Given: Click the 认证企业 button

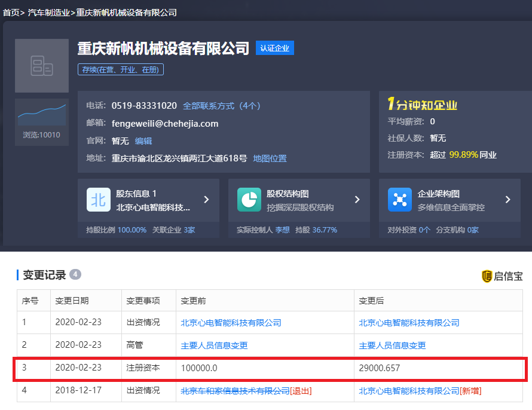Looking at the screenshot, I should pos(274,47).
